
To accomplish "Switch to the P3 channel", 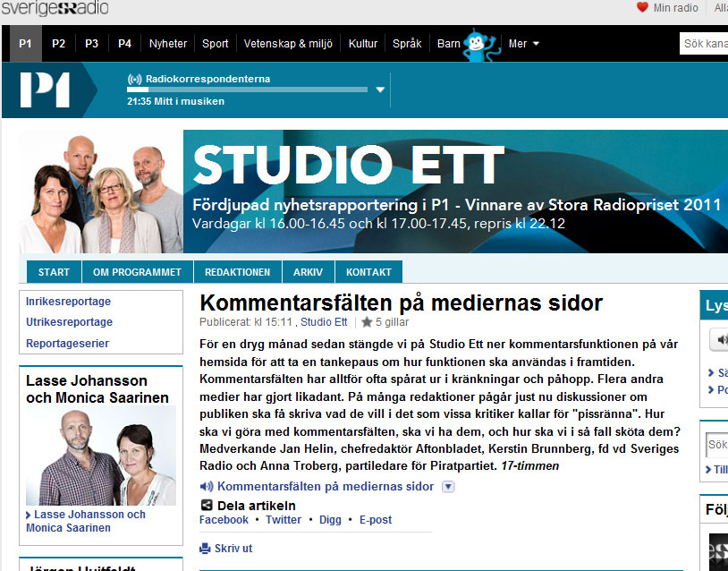I will click(x=91, y=44).
